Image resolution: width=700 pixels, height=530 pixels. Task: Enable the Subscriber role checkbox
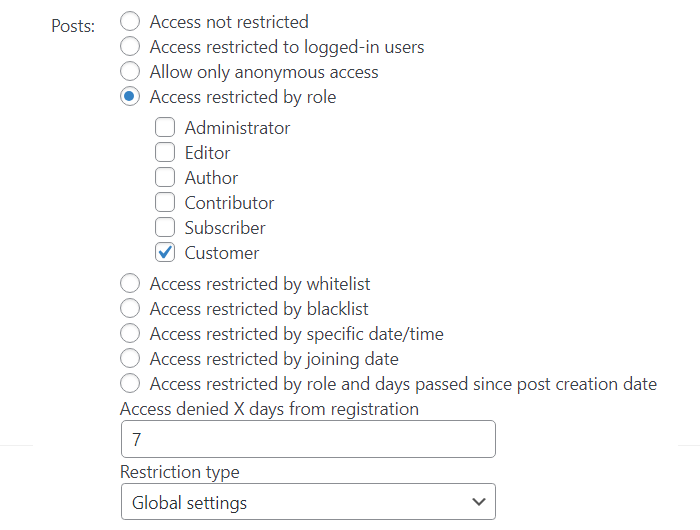pos(165,227)
